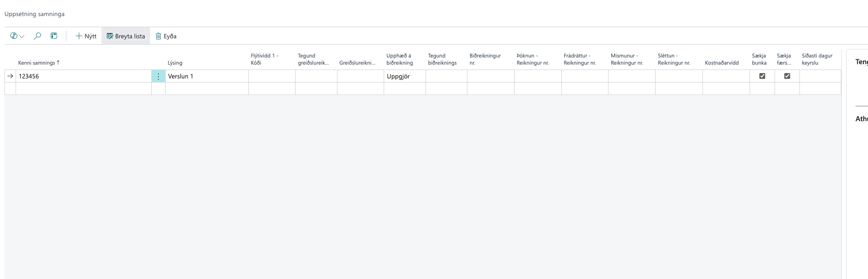Click the row selector arrow for 123456
This screenshot has width=868, height=279.
click(10, 76)
